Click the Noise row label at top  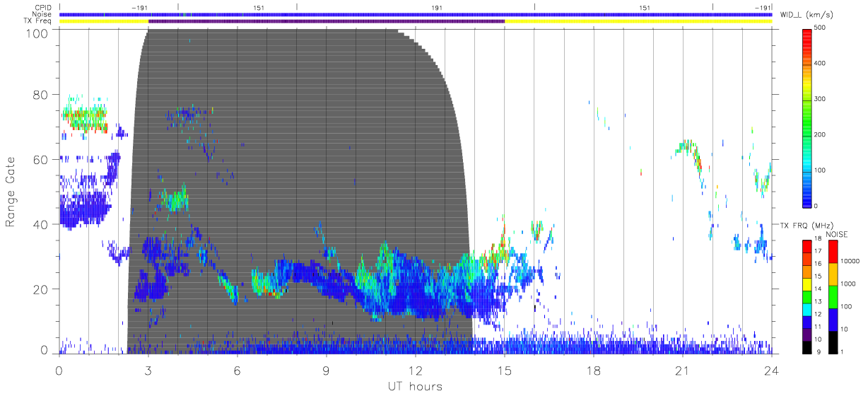pyautogui.click(x=42, y=14)
